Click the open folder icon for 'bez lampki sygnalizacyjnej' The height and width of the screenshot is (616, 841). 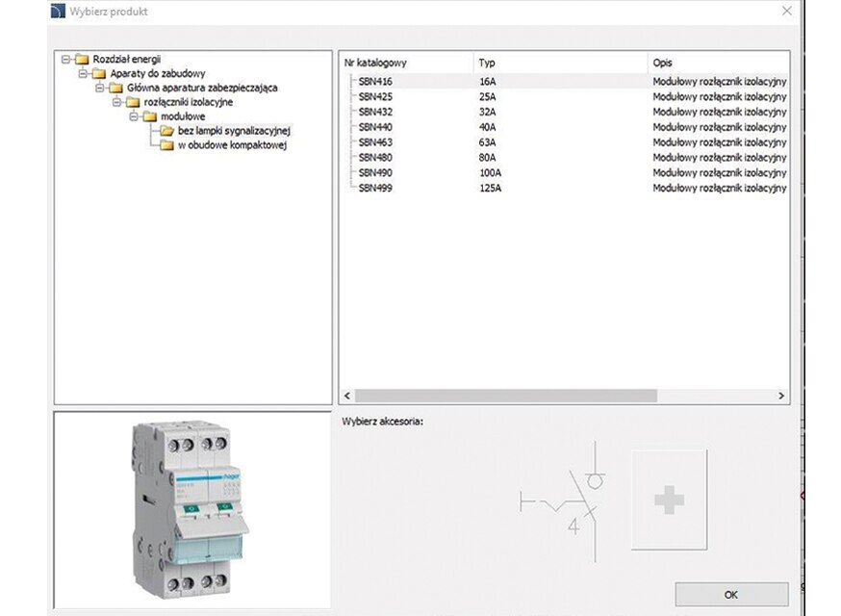[x=166, y=131]
